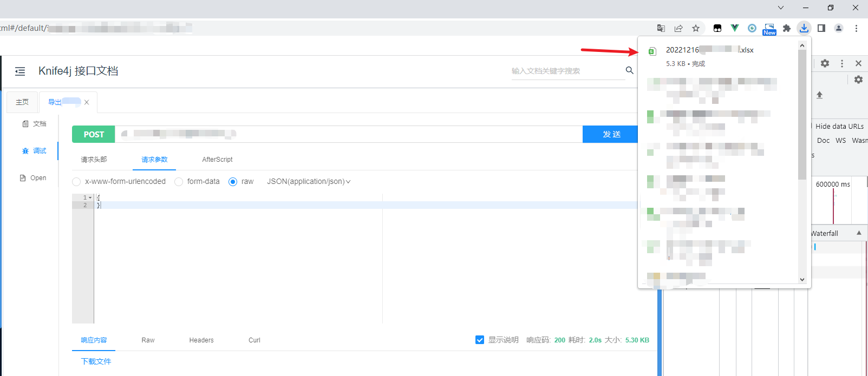
Task: Click the xlsx file icon in downloads
Action: (652, 51)
